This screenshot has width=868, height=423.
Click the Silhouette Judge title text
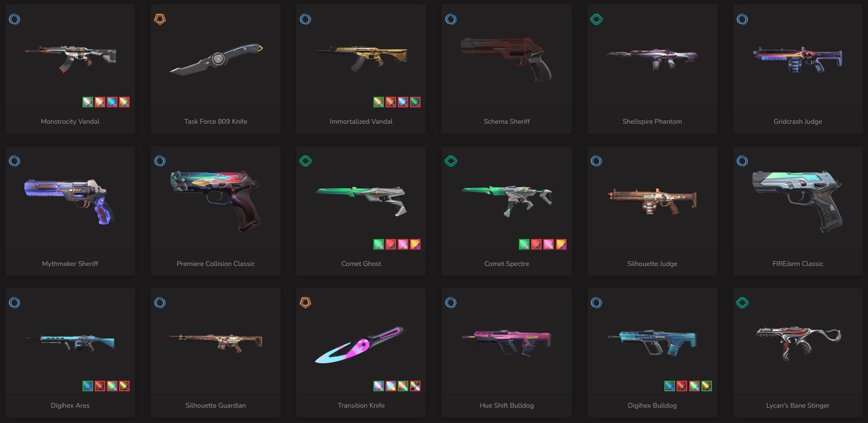652,264
